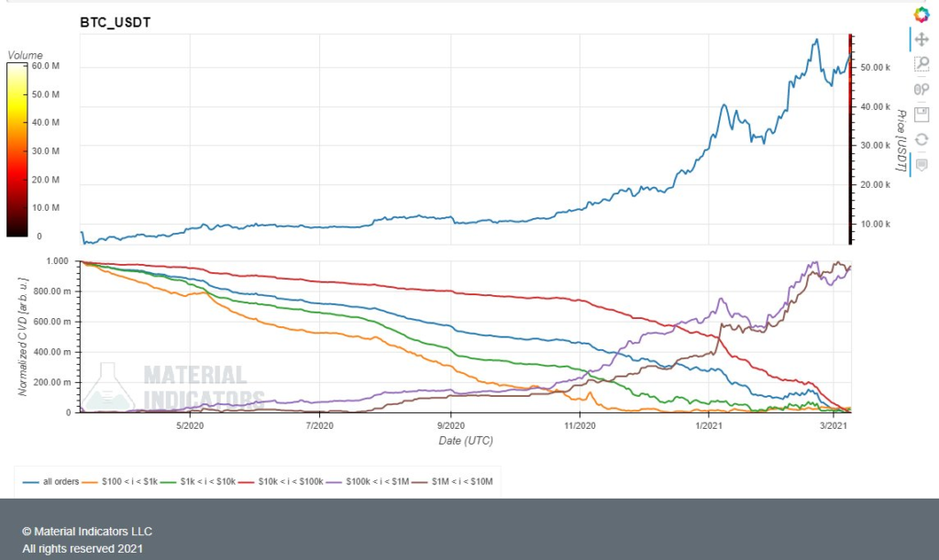Click the Date (UTC) axis label
The image size is (939, 560).
(465, 440)
